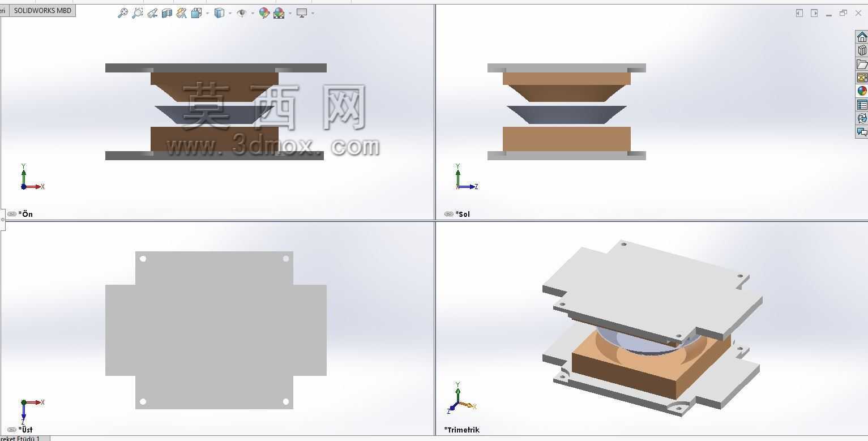Select the lower brown block in *Sol view

(x=567, y=139)
